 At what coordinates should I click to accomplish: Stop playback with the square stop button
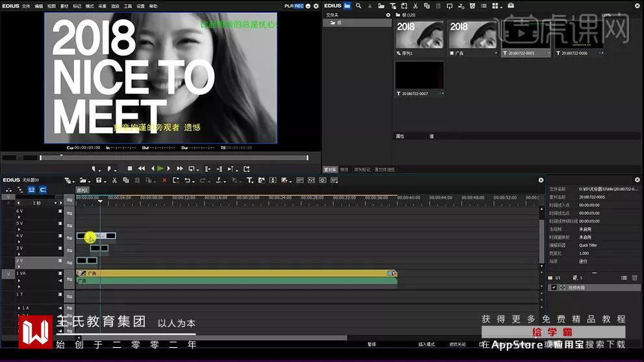(130, 169)
